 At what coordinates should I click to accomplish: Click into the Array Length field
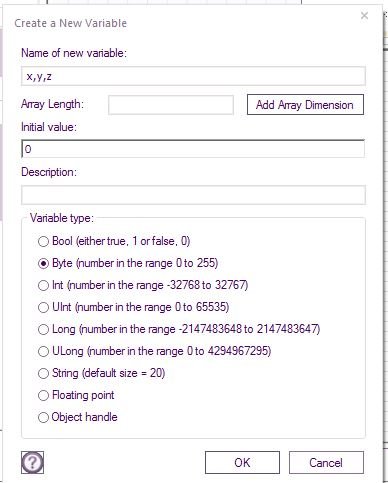(171, 105)
